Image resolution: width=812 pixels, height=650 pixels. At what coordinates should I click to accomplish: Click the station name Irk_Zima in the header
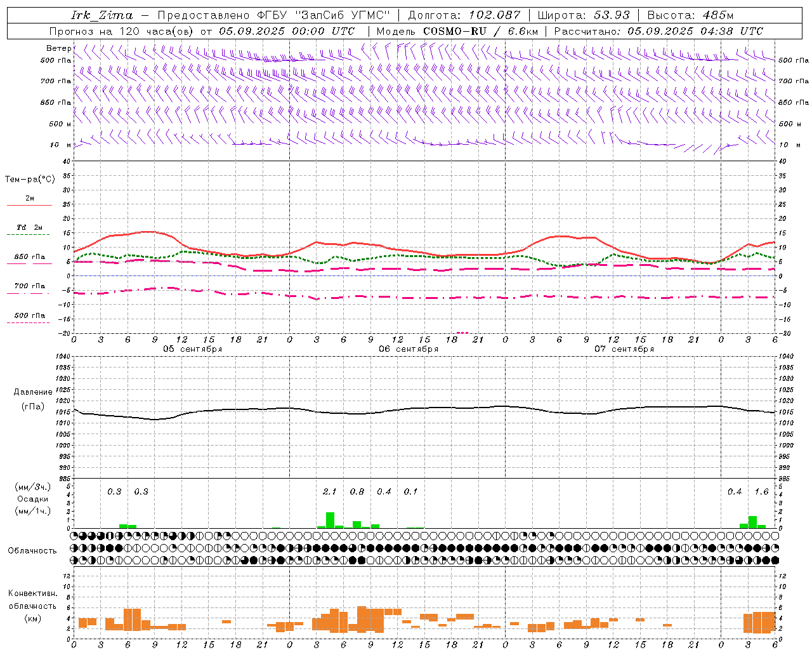point(102,15)
